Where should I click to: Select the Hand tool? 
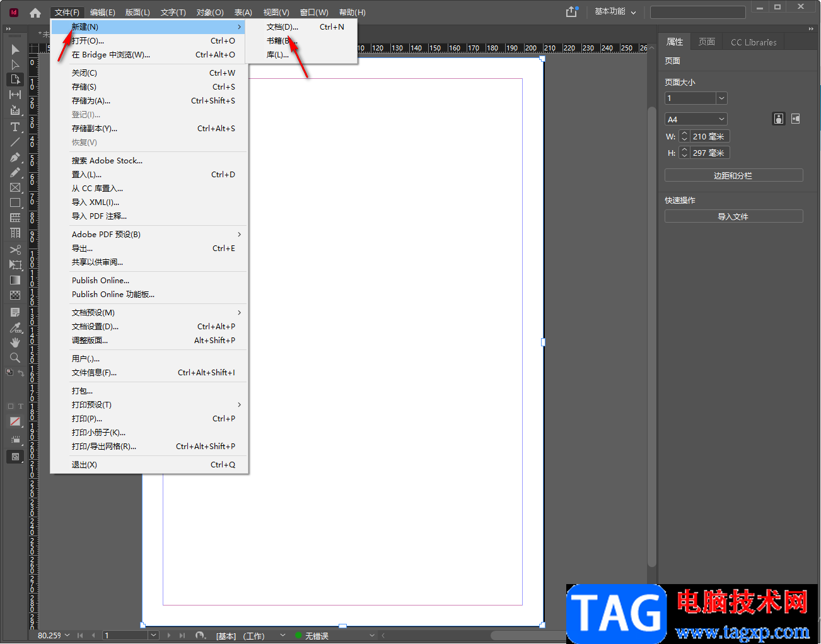point(15,342)
